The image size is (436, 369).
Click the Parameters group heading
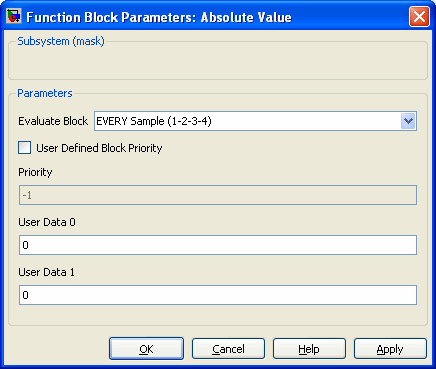click(x=45, y=93)
